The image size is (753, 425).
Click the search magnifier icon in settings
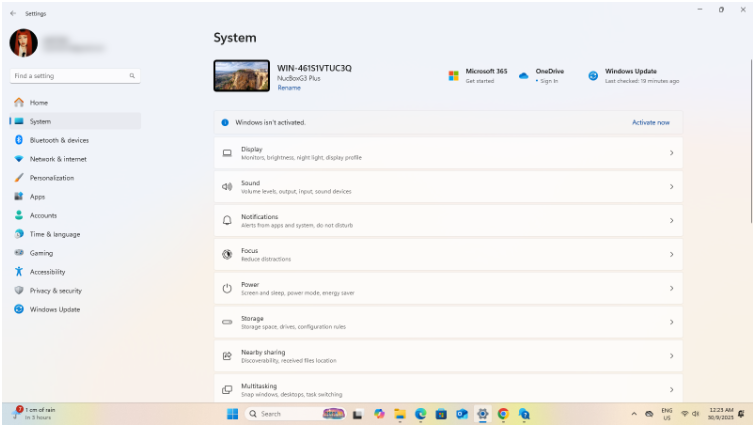(x=132, y=76)
